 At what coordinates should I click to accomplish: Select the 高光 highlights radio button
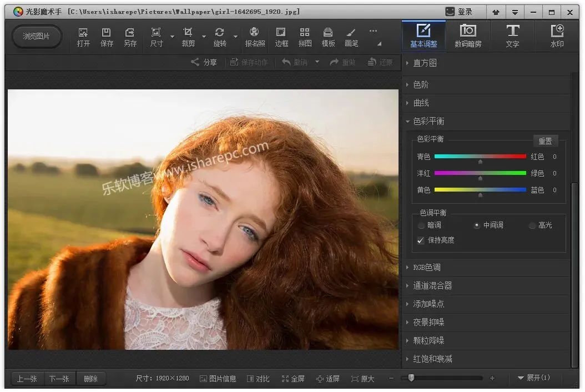532,225
